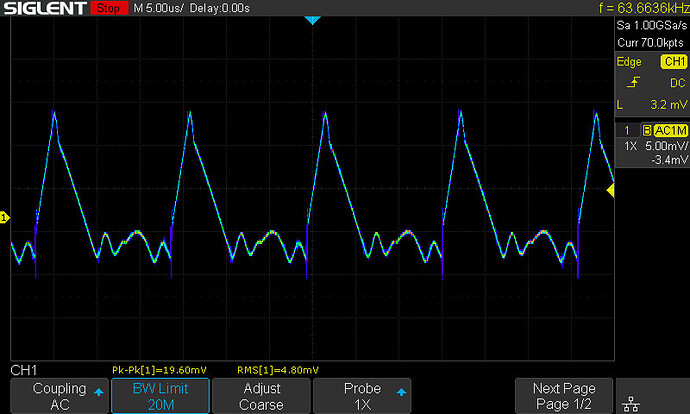Click the timebase M 5.00us readout
The image size is (690, 414).
(x=158, y=8)
